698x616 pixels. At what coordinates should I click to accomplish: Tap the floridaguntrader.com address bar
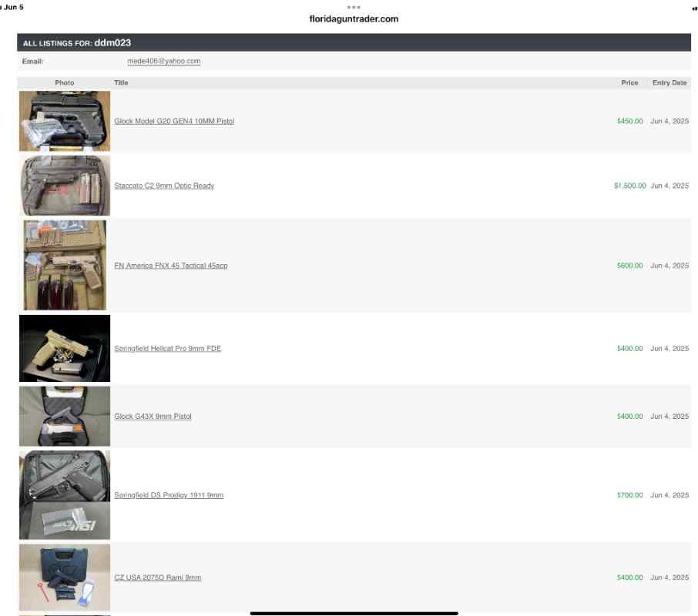(x=354, y=18)
